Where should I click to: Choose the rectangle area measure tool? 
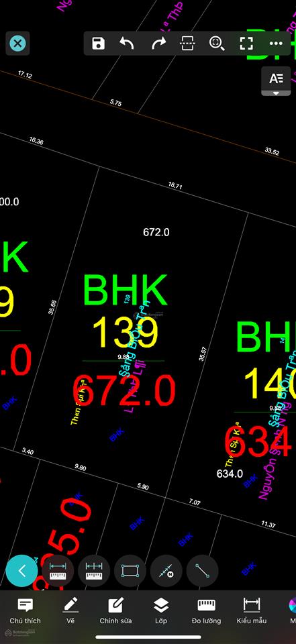pos(130,570)
